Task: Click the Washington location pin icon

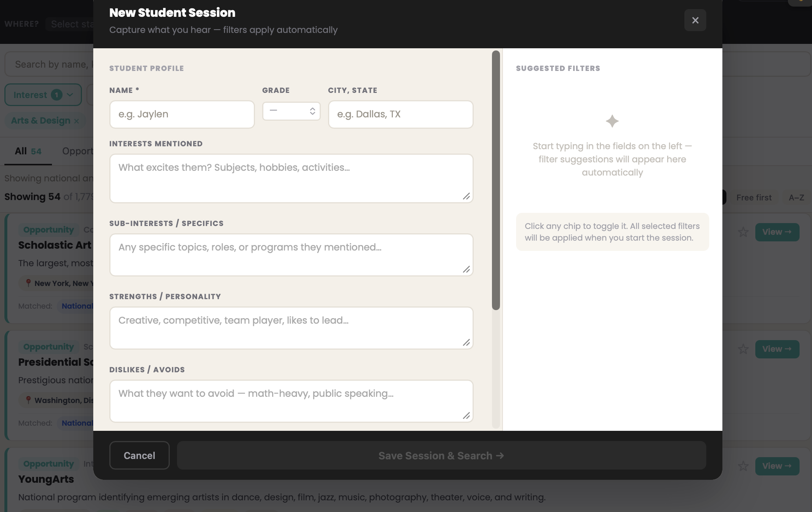Action: (x=28, y=400)
